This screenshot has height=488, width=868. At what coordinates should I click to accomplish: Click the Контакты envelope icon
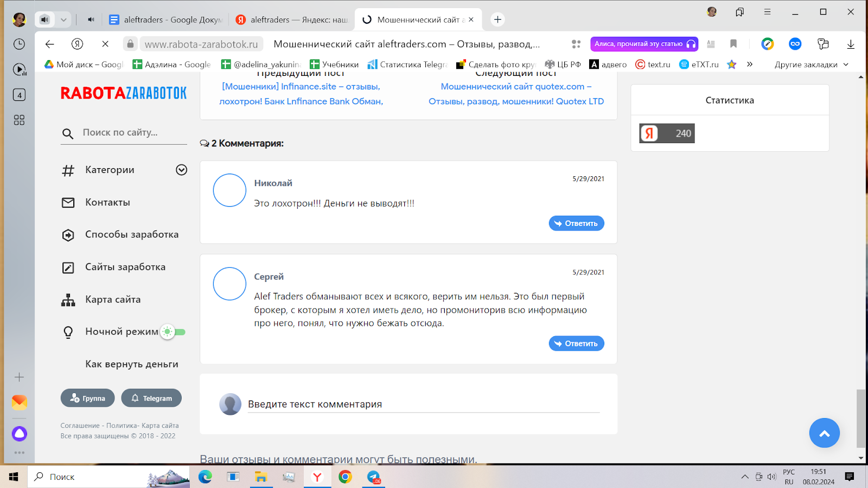click(x=68, y=202)
